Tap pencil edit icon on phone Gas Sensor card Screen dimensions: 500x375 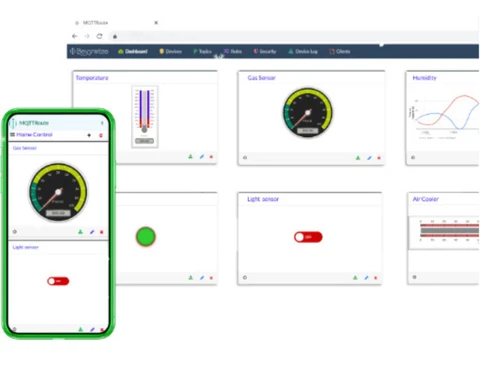(x=92, y=232)
